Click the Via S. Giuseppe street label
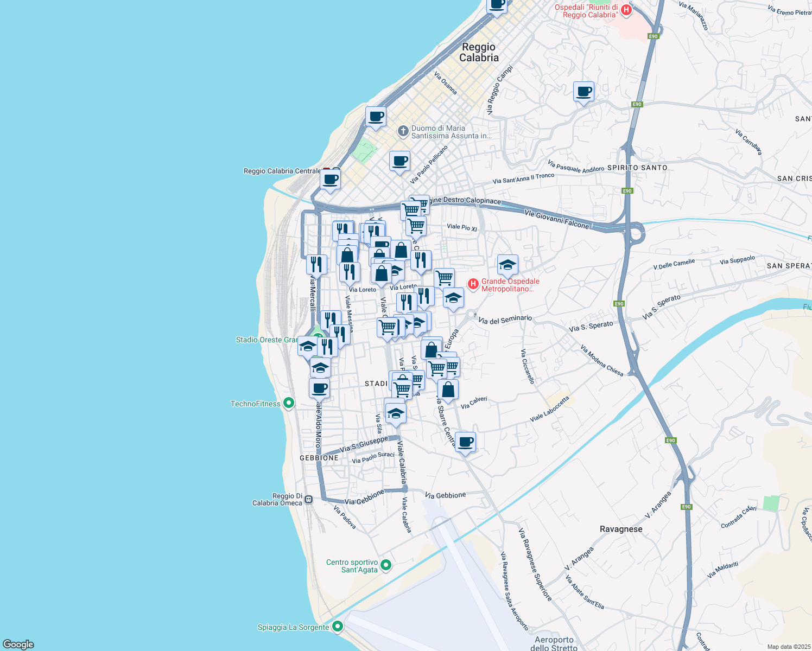Screen dimensions: 812x651 [364, 444]
